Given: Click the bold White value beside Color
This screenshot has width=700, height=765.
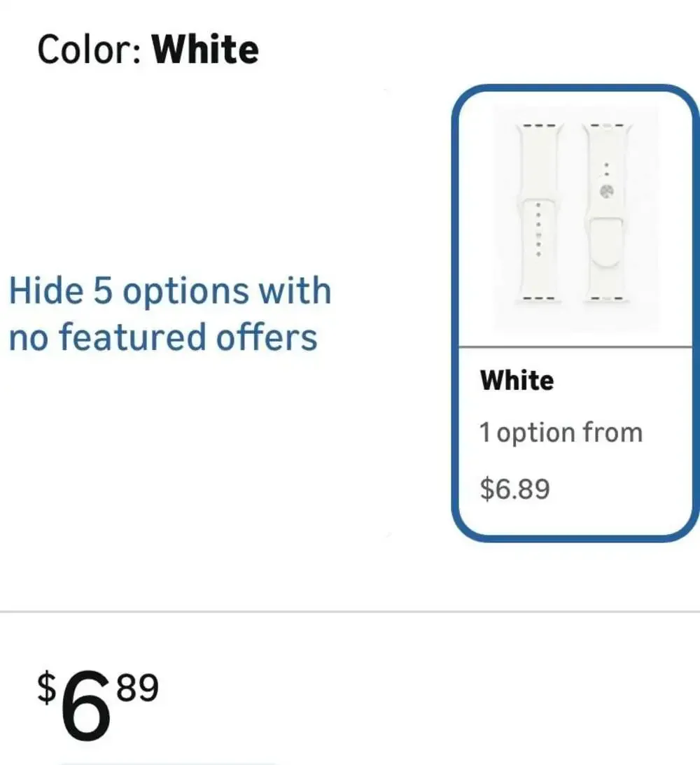Looking at the screenshot, I should [205, 50].
